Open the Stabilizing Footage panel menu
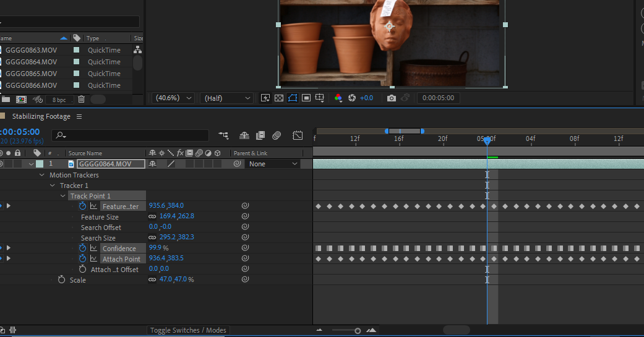Image resolution: width=644 pixels, height=337 pixels. [x=79, y=117]
